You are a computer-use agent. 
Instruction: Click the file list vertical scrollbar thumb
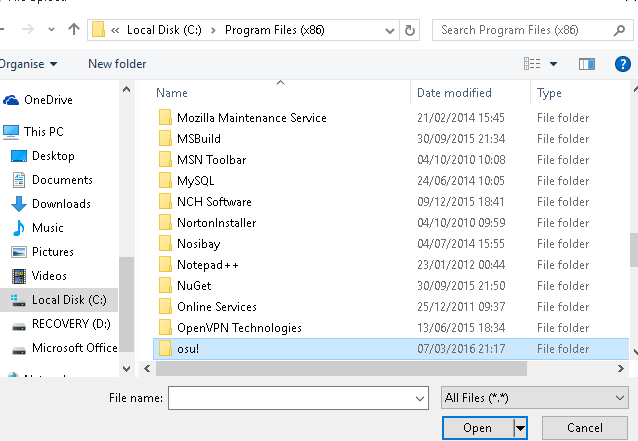tap(634, 250)
